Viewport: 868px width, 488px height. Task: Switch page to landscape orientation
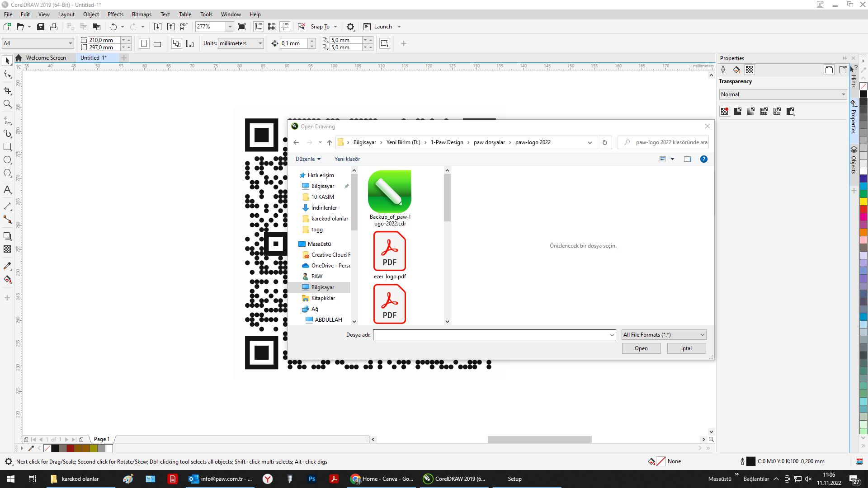tap(157, 44)
